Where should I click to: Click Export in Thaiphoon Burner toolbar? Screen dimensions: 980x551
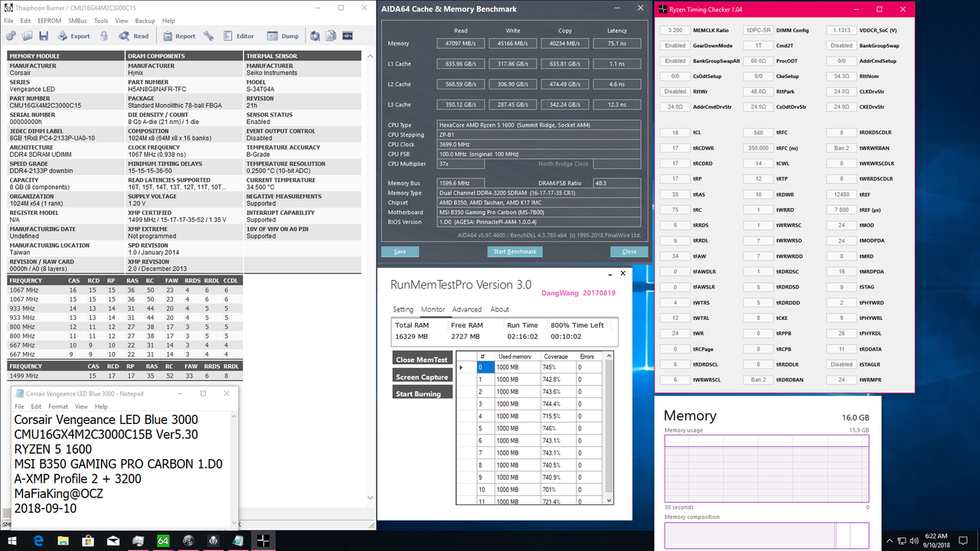73,36
